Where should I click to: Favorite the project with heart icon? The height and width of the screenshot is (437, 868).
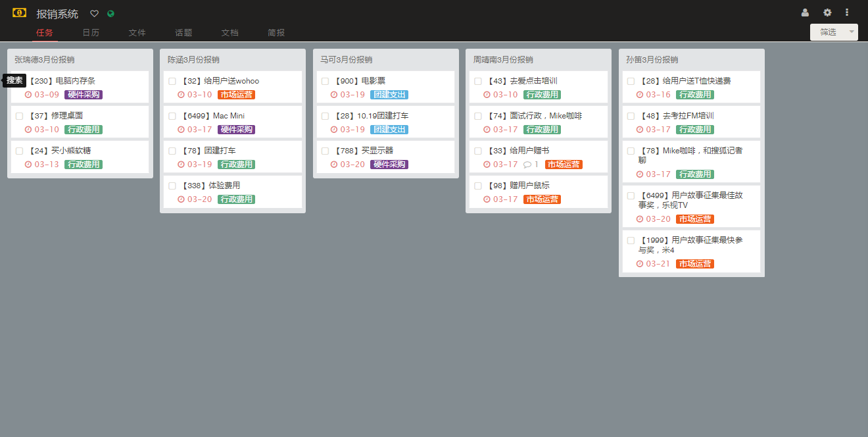pos(94,13)
